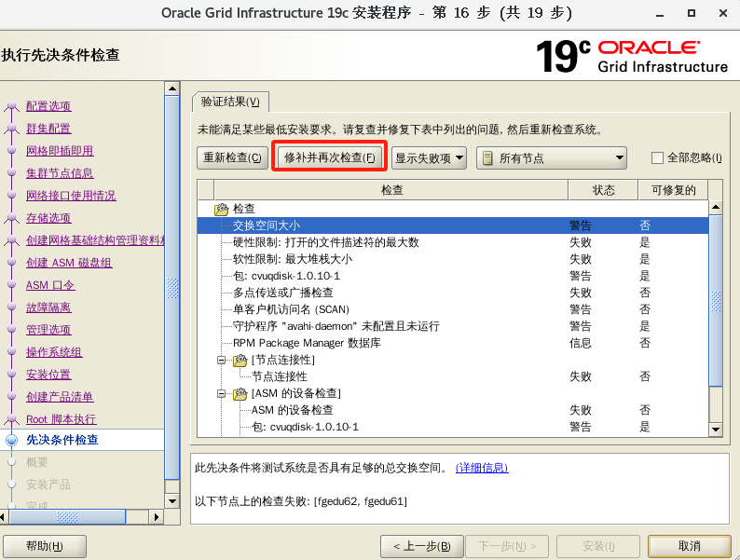The image size is (740, 560).
Task: Select the avahi-daemon 未配置且未运行 row
Action: point(453,326)
